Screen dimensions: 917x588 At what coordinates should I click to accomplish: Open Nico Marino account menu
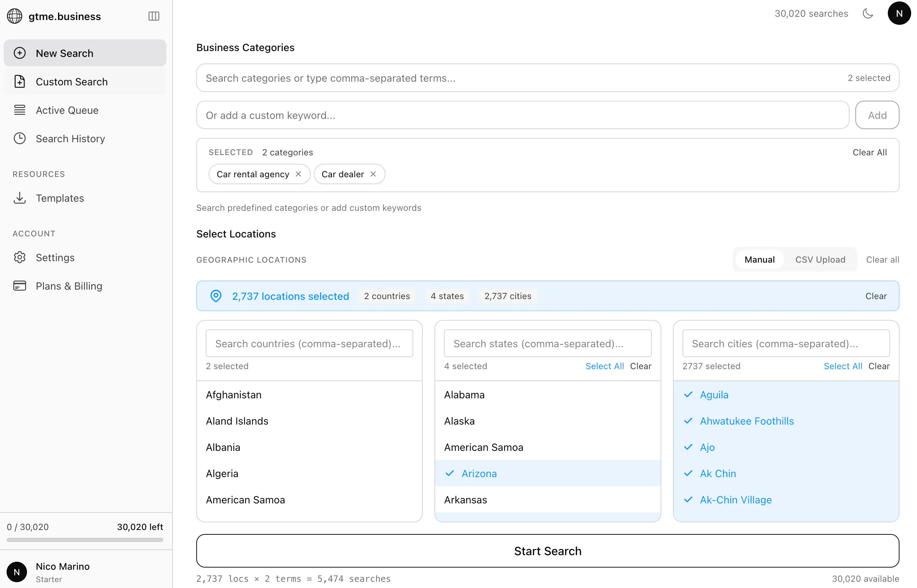(x=86, y=572)
